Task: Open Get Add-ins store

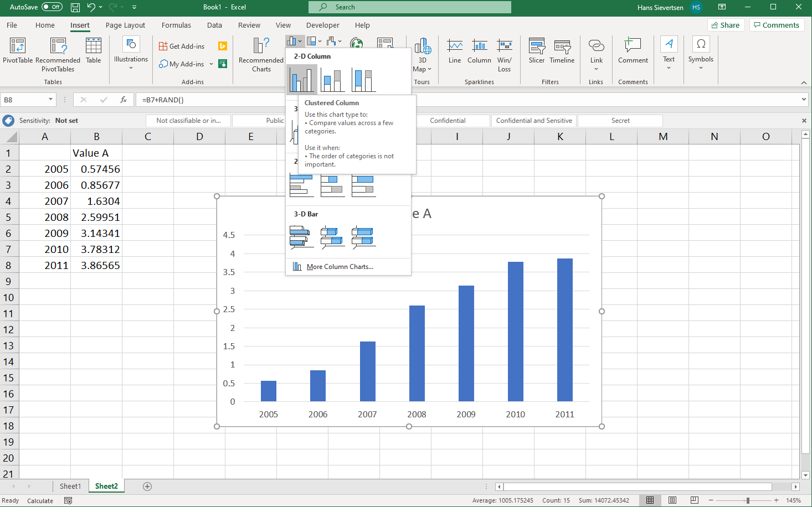Action: [182, 46]
